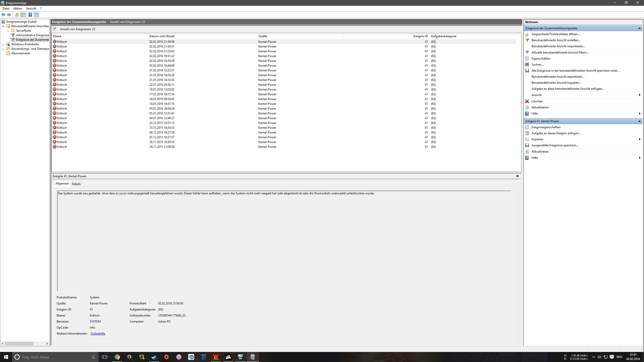Open the Onlinehilfe link
This screenshot has height=362, width=644.
[98, 334]
